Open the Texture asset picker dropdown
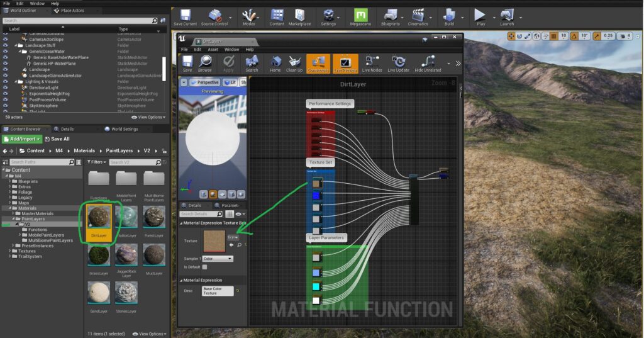The width and height of the screenshot is (644, 338). (x=233, y=237)
